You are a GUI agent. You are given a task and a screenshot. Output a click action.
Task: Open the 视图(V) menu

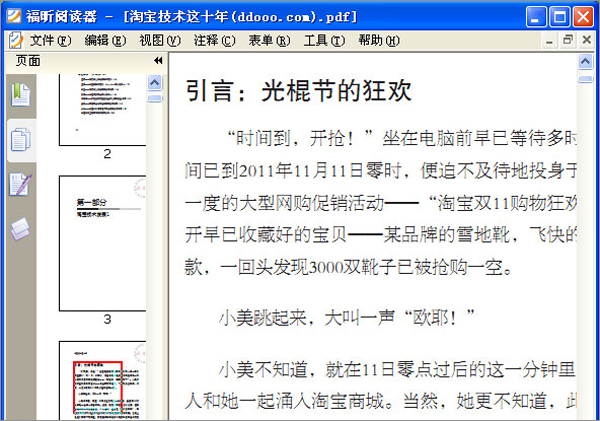pos(160,40)
